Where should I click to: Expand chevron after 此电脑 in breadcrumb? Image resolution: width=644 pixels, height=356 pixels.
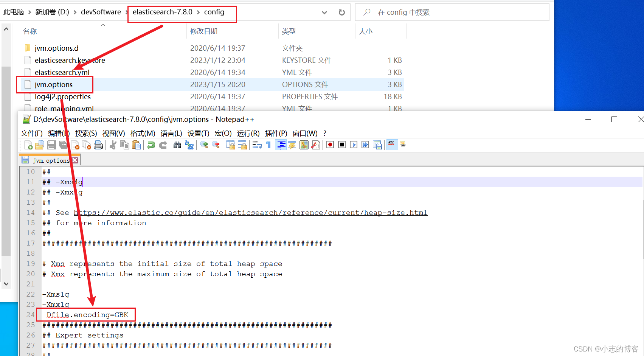click(29, 12)
